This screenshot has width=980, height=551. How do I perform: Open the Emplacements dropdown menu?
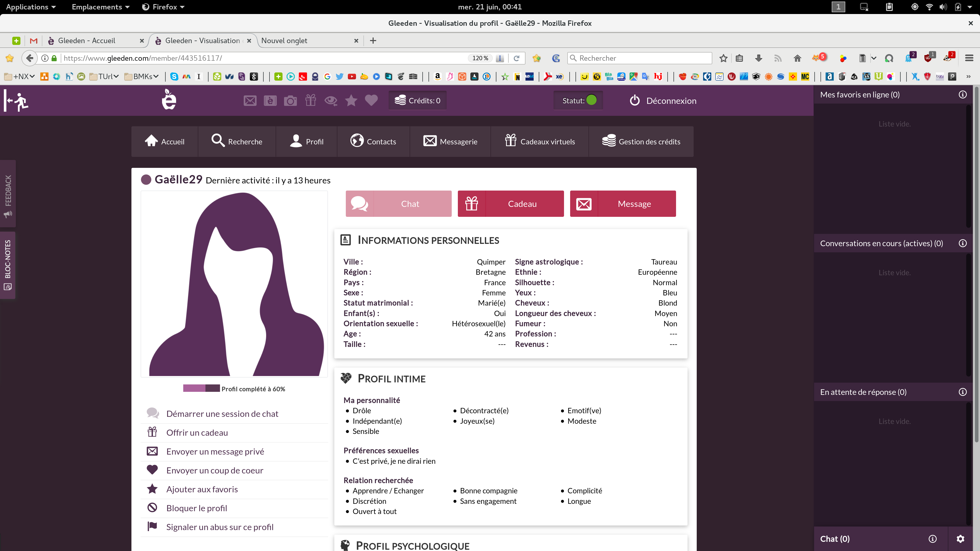pos(101,7)
